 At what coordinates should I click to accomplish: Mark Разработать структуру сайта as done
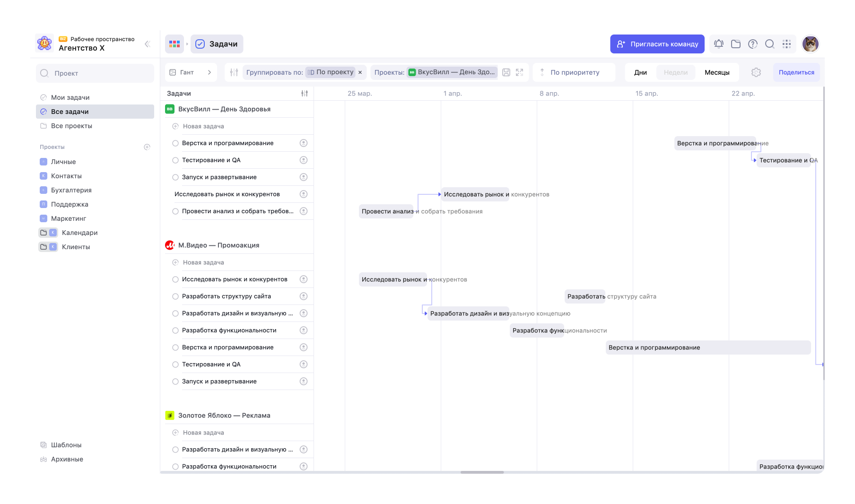tap(175, 296)
